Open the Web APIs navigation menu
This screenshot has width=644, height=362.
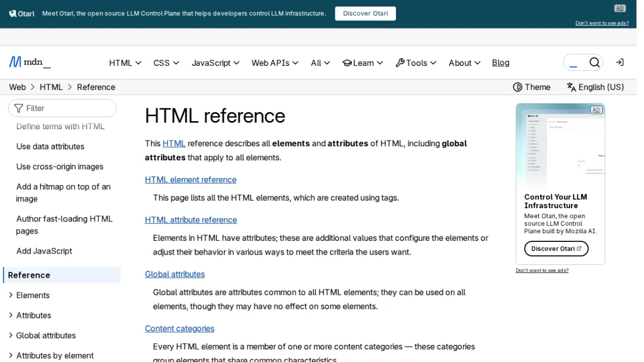point(275,63)
